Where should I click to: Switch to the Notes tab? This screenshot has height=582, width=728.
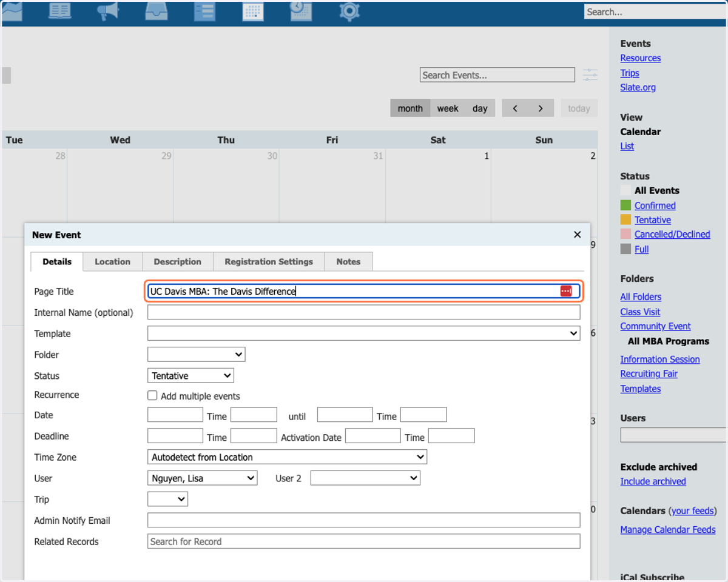348,262
